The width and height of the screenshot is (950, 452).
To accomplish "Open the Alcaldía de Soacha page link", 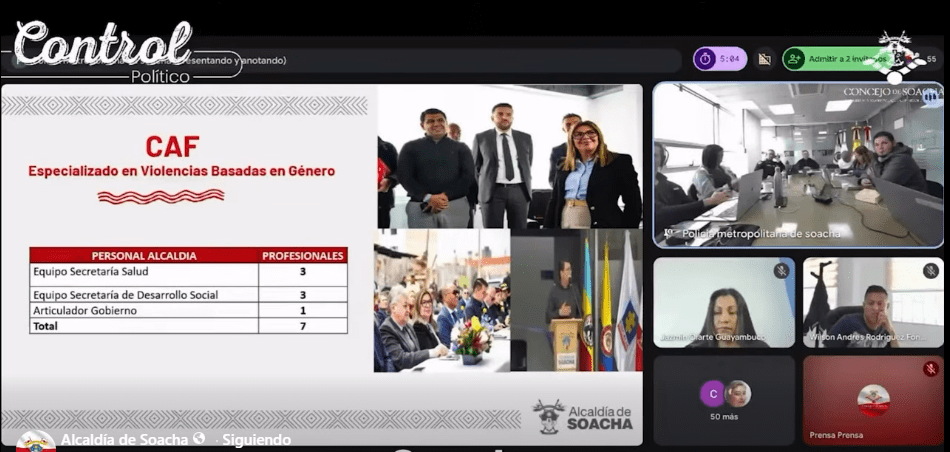I will 124,439.
